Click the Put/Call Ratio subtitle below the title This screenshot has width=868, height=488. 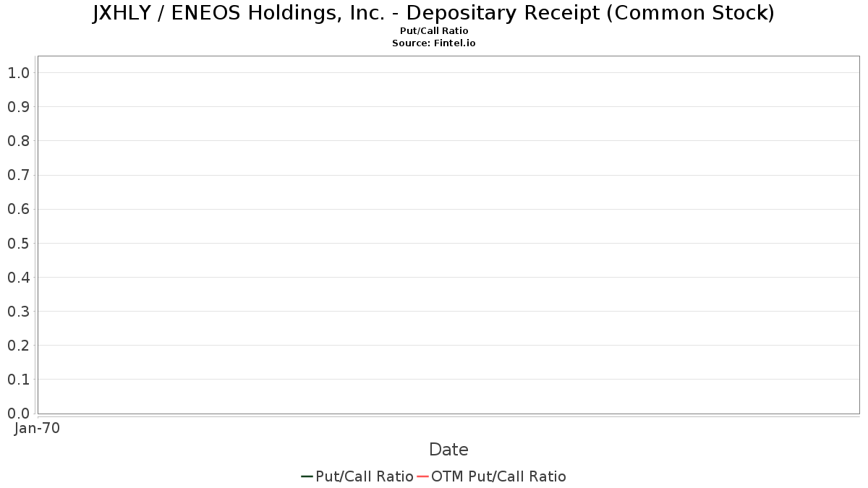coord(434,31)
